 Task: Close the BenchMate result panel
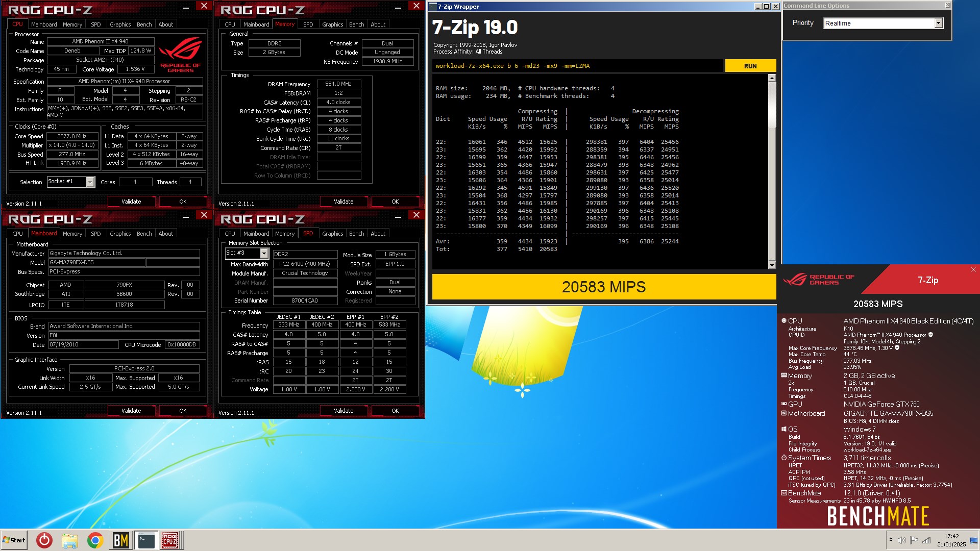point(973,270)
